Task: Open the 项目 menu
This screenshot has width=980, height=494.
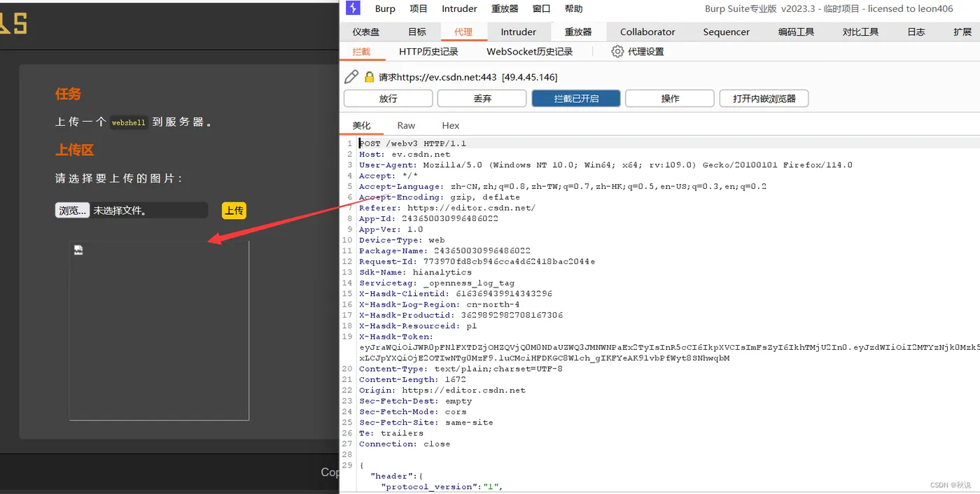Action: 419,9
